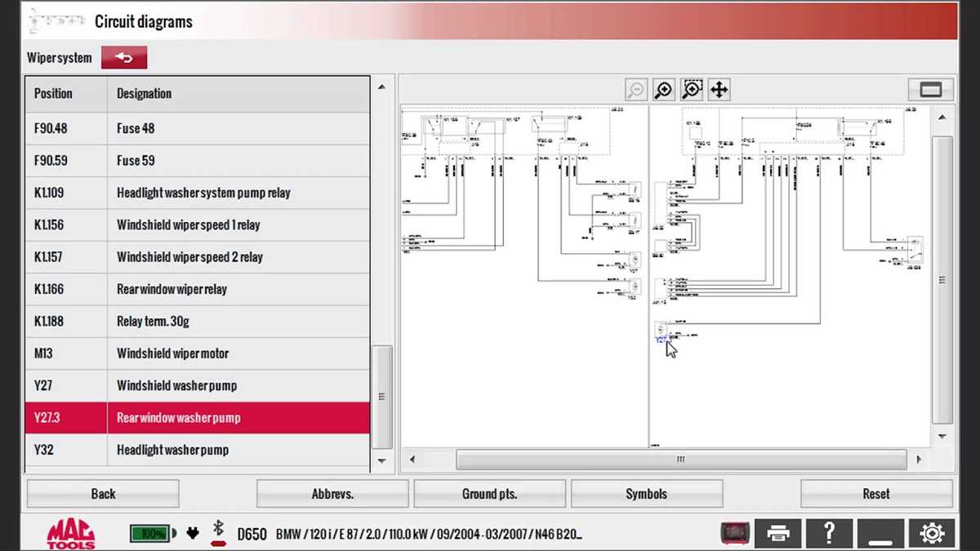Screen dimensions: 980x551
Task: Activate the pan move arrows tool
Action: click(719, 90)
